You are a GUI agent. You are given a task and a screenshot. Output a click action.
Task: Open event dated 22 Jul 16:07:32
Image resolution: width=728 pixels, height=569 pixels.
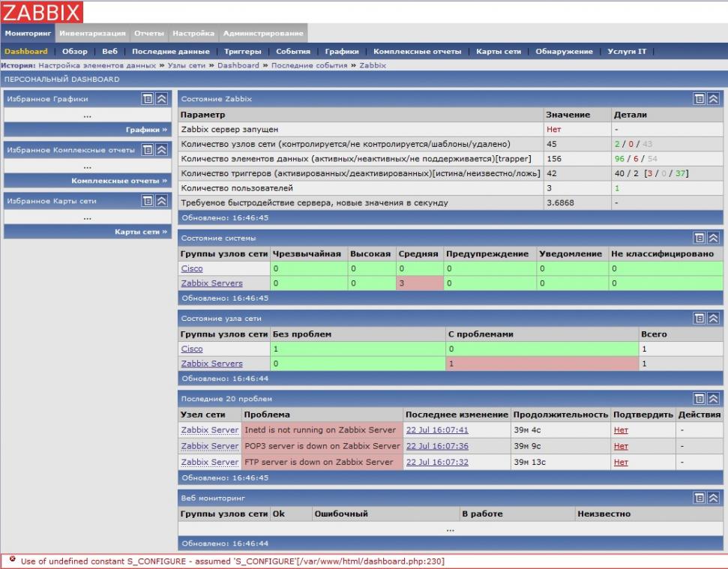click(x=437, y=462)
